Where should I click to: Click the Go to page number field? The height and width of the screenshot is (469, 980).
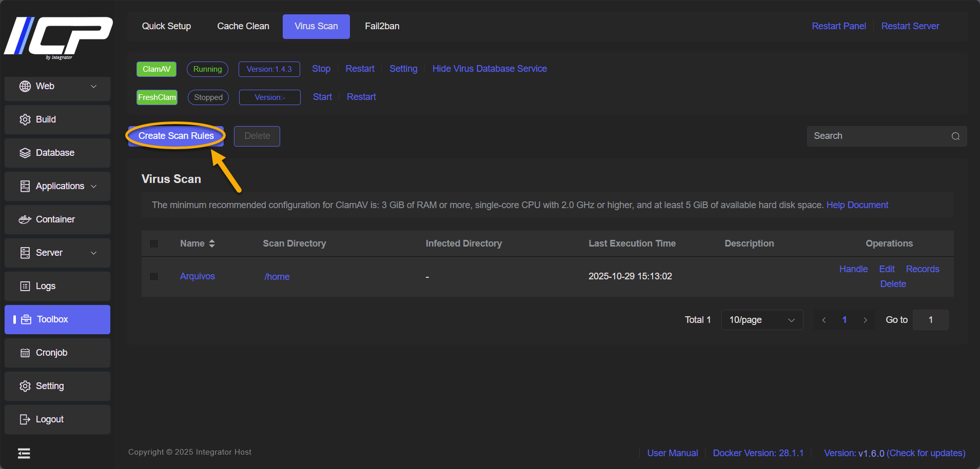coord(931,320)
